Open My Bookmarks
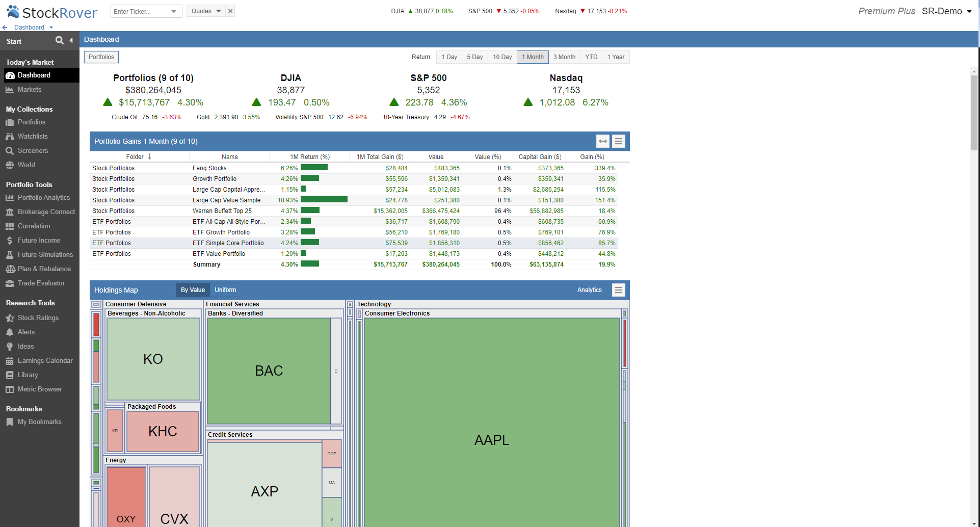Viewport: 980px width, 527px height. [40, 421]
